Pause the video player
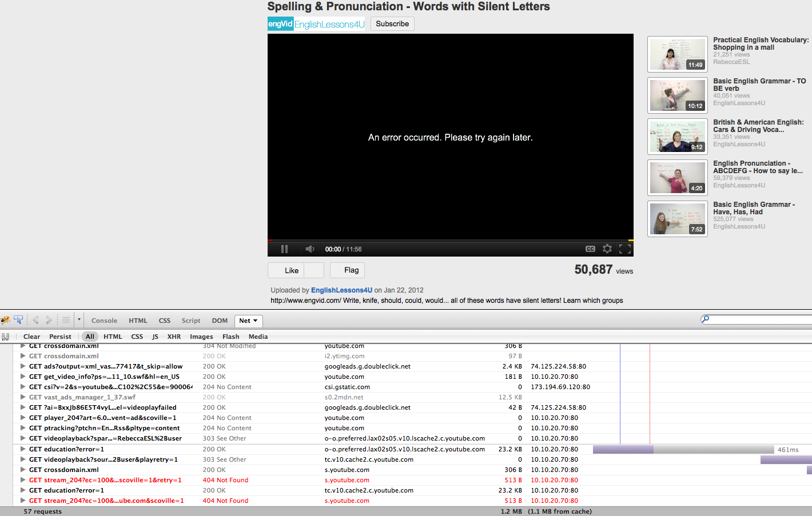This screenshot has width=812, height=516. click(x=284, y=249)
